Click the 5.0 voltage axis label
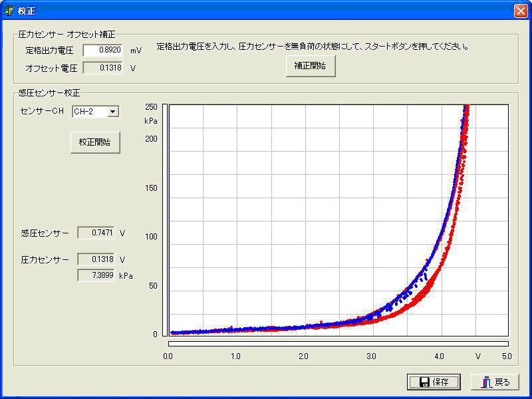 pyautogui.click(x=506, y=356)
